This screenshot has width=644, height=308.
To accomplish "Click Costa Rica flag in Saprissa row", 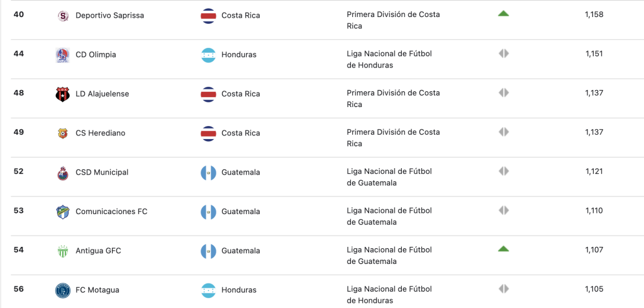I will click(208, 16).
